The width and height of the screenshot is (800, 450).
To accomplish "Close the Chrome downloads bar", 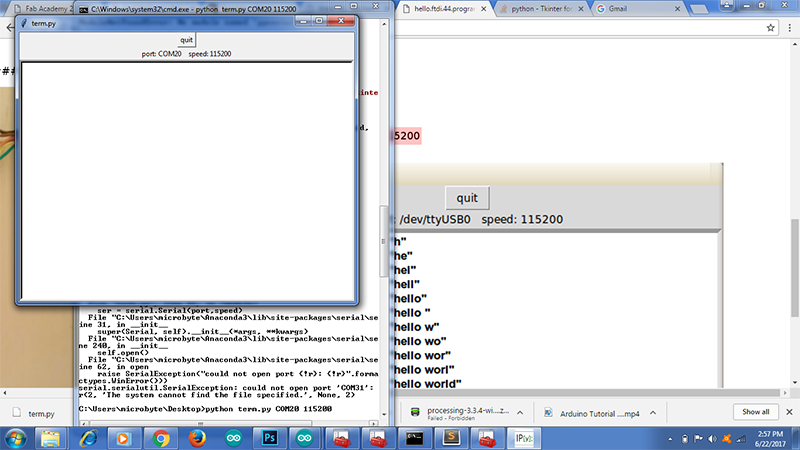I will pyautogui.click(x=789, y=412).
